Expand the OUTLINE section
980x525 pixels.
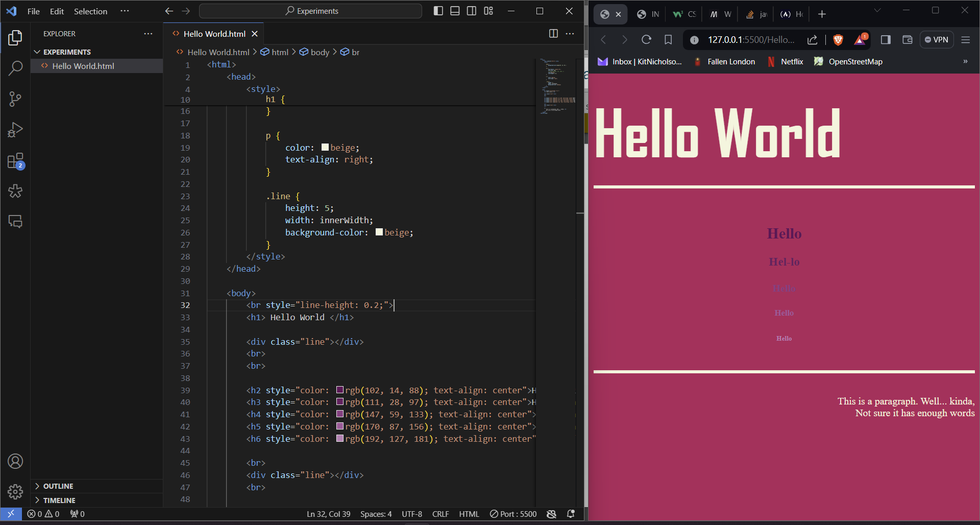(x=97, y=486)
